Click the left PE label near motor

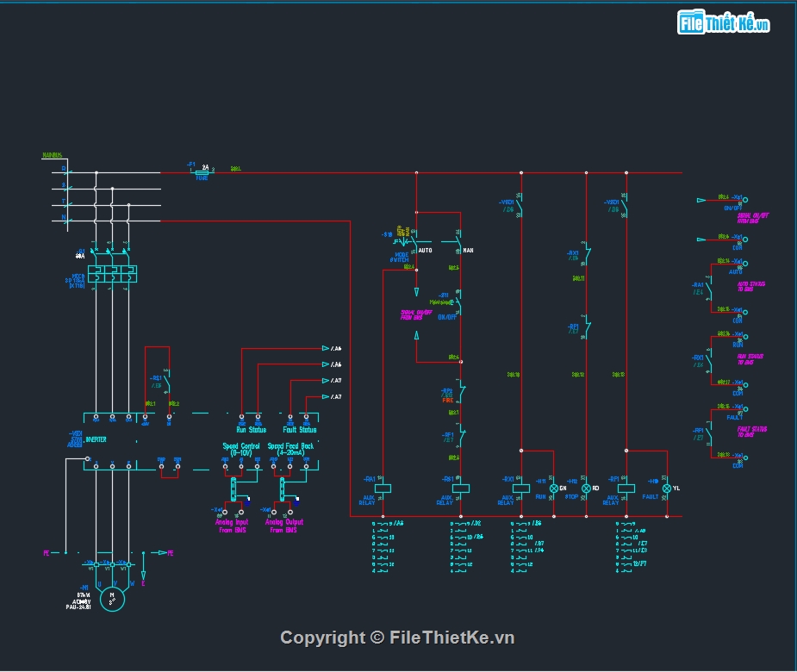pyautogui.click(x=47, y=552)
